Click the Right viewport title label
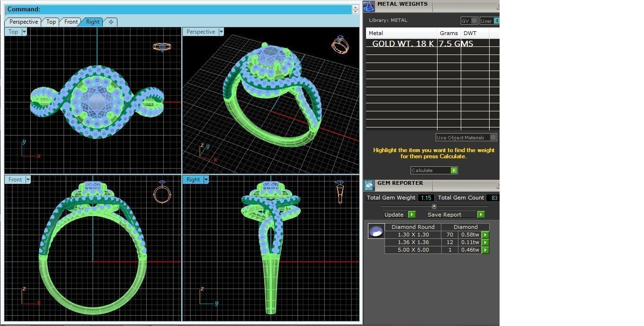644x326 pixels. point(193,180)
